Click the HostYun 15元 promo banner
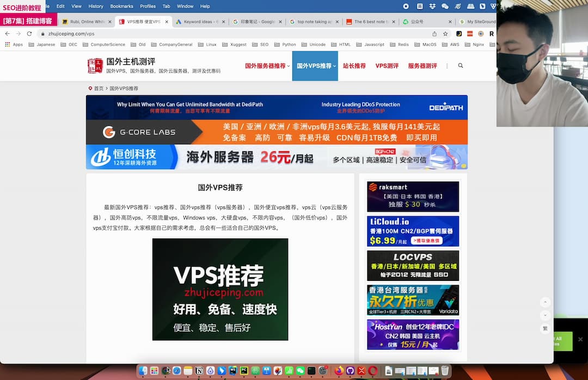Image resolution: width=588 pixels, height=380 pixels. coord(413,334)
